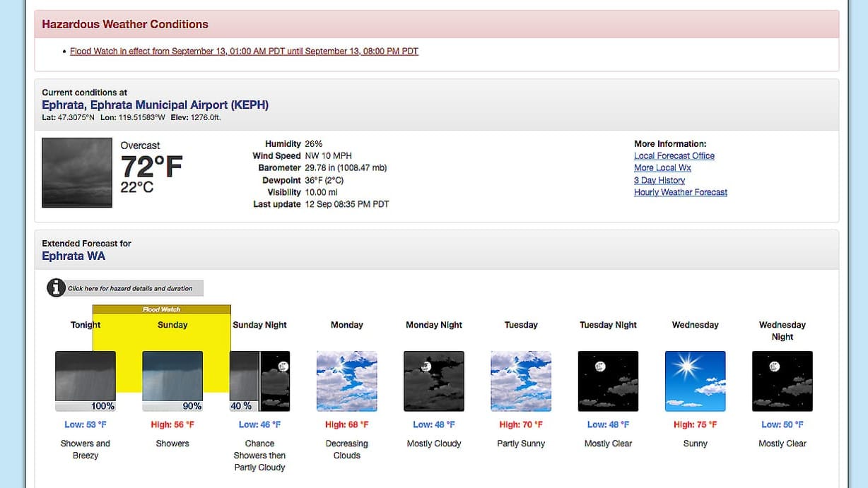Click the Lat/Lon/Elev coordinates line
This screenshot has width=868, height=488.
[x=131, y=118]
